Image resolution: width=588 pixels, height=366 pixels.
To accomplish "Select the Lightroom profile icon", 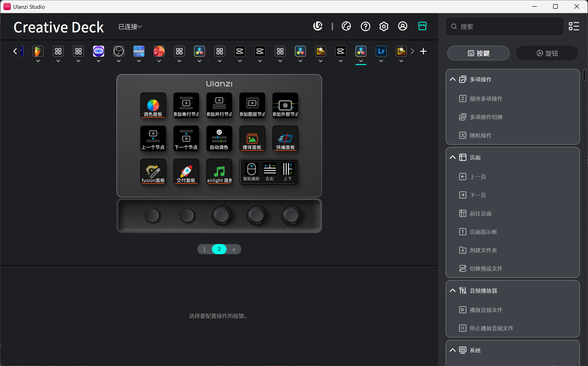I will (x=381, y=51).
